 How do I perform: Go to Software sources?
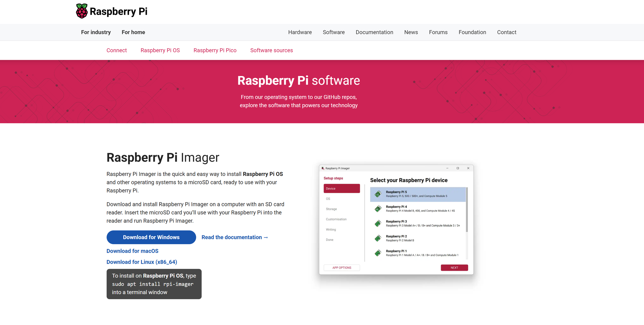(272, 50)
